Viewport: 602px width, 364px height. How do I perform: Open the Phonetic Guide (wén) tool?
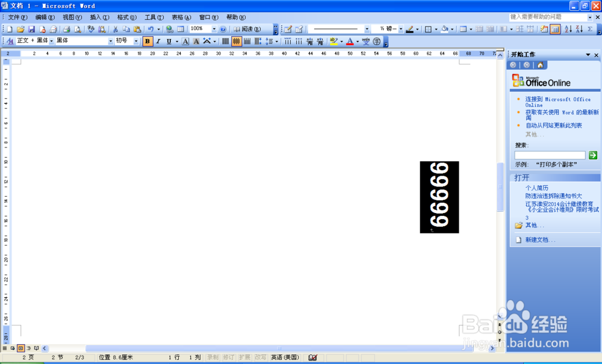366,41
